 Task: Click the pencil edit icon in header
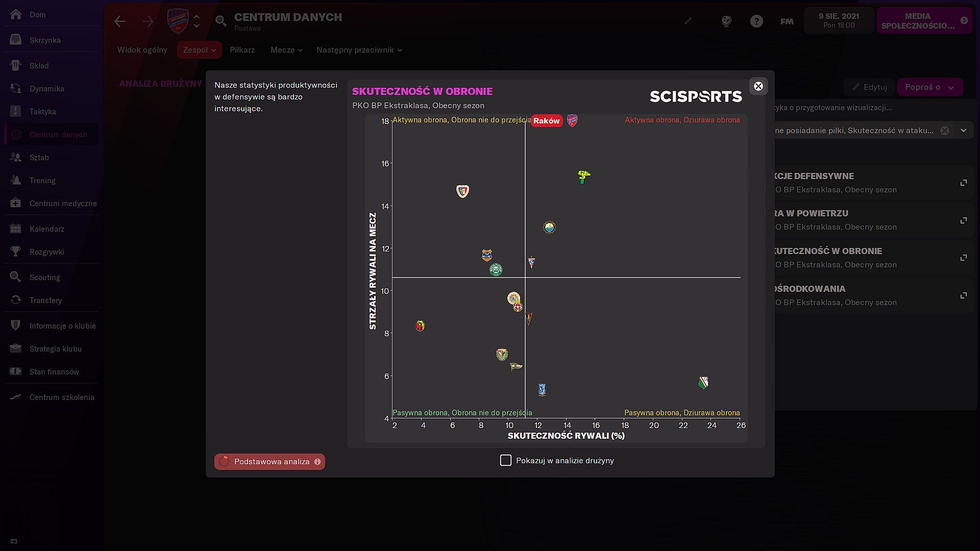688,21
